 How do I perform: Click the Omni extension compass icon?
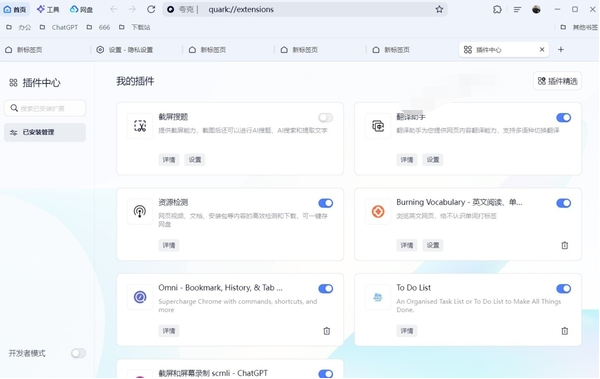click(140, 297)
